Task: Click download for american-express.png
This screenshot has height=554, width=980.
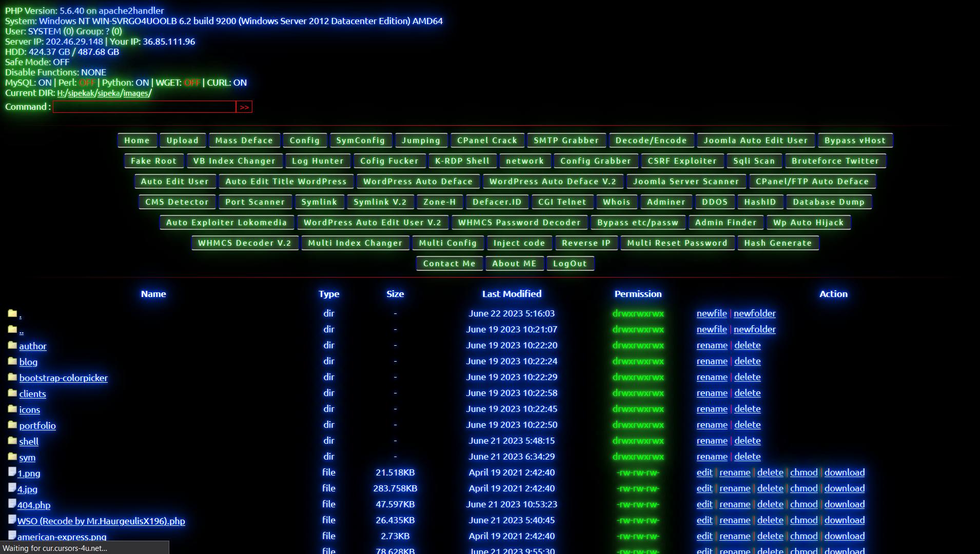Action: (x=845, y=536)
